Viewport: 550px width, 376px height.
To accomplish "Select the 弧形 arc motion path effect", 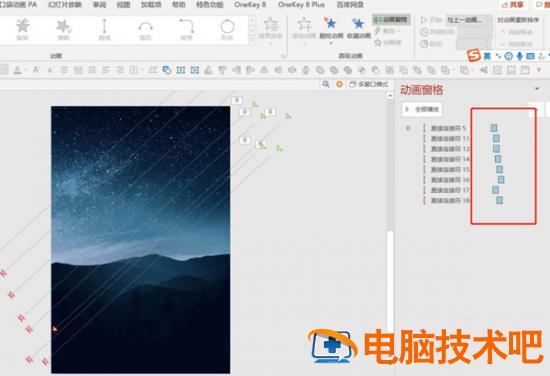I will coord(145,29).
